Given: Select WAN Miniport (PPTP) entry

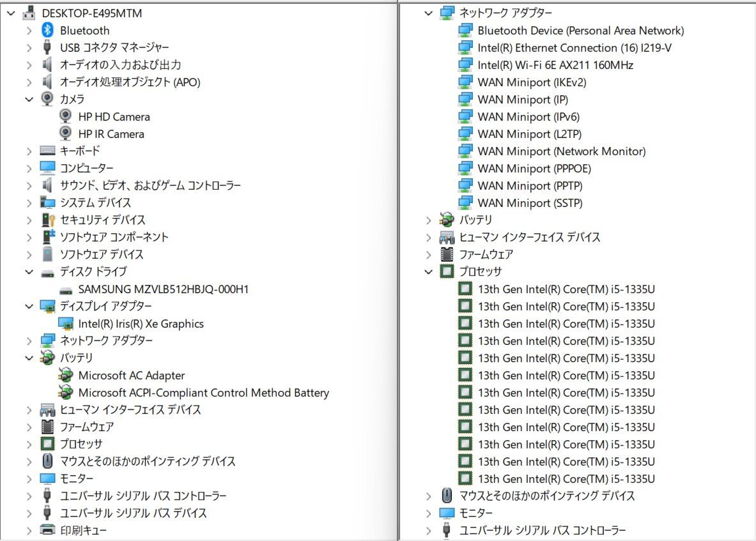Looking at the screenshot, I should (530, 185).
